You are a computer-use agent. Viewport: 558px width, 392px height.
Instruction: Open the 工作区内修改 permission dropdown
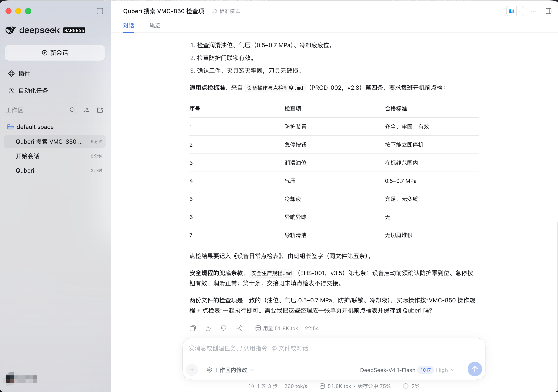(230, 370)
